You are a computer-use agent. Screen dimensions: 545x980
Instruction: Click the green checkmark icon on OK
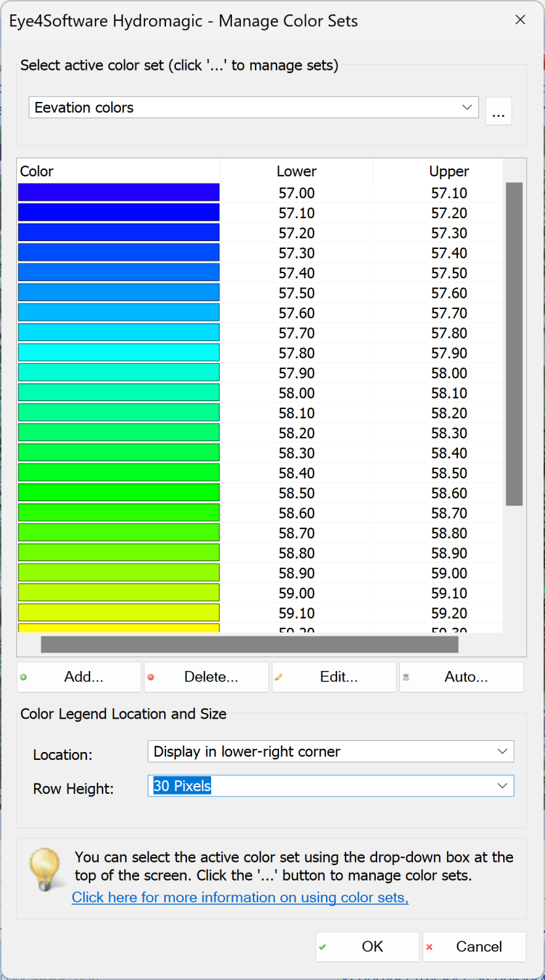click(323, 947)
